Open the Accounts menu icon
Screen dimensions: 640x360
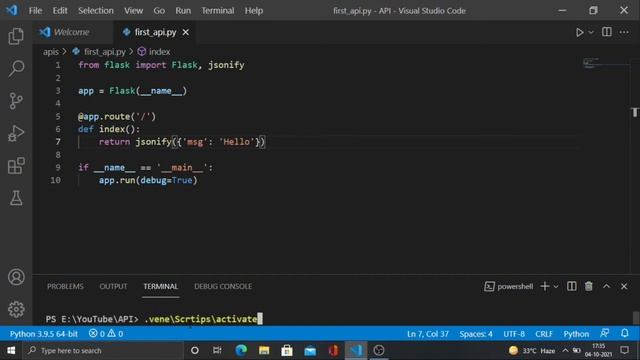tap(16, 277)
